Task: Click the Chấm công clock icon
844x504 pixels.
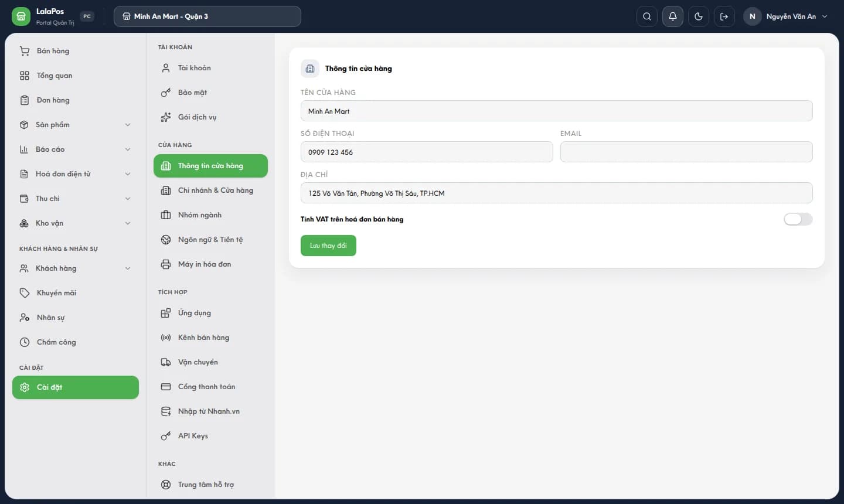Action: coord(25,342)
